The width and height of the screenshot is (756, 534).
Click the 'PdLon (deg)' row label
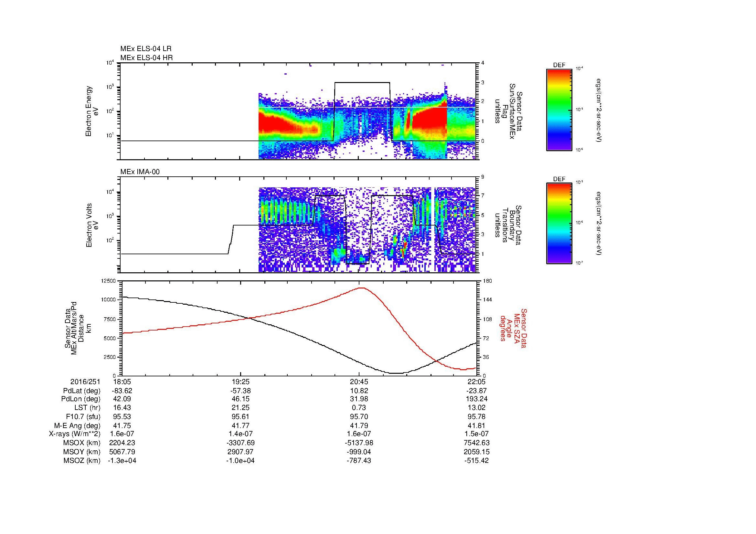[81, 399]
